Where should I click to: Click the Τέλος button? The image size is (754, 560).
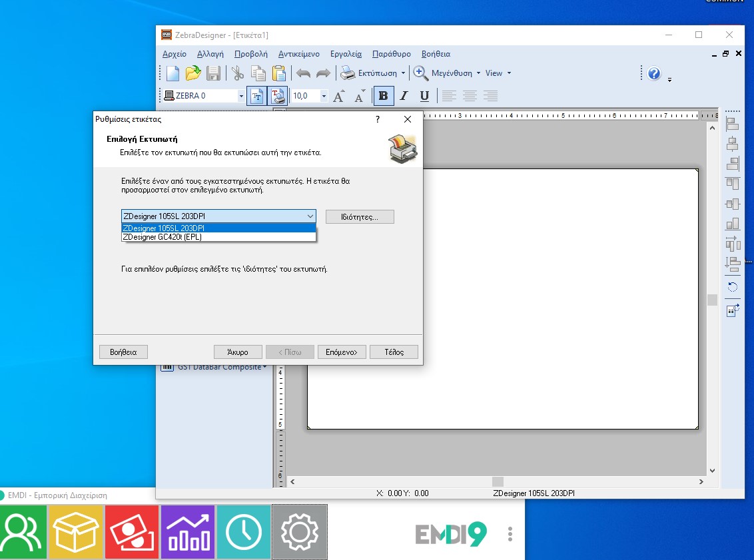tap(394, 352)
